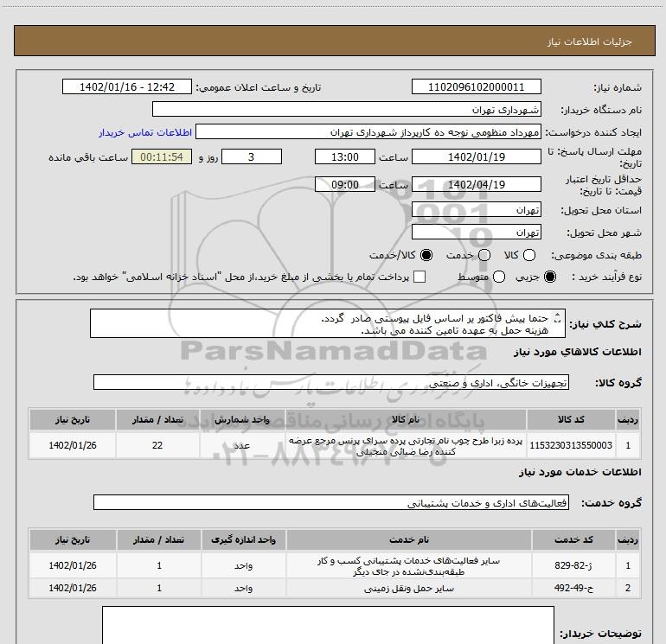Click goods code 1153230313550003
The height and width of the screenshot is (644, 666).
pyautogui.click(x=571, y=445)
